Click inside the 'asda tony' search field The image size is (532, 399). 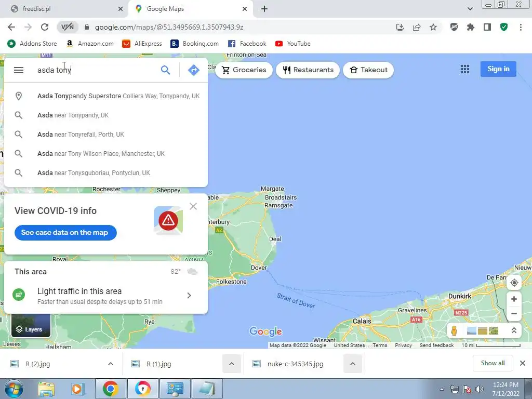(x=95, y=70)
